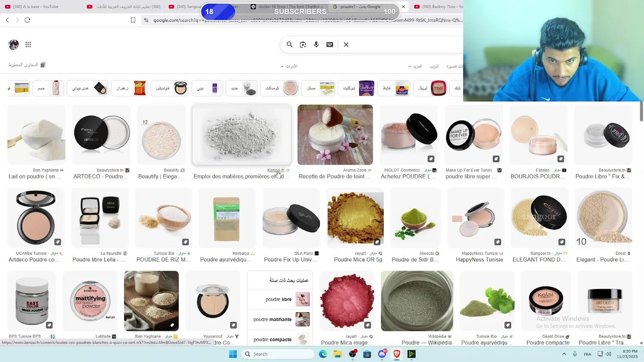Open Microsoft Store from the taskbar
Viewport: 644px width, 362px height.
coord(367,354)
